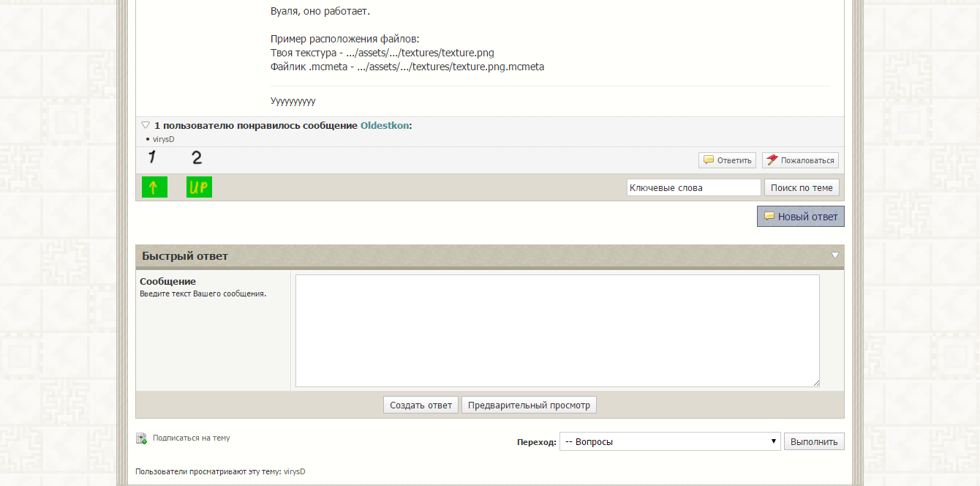Click the speech-bubble icon on the Ответить button
This screenshot has height=486, width=980.
(709, 160)
